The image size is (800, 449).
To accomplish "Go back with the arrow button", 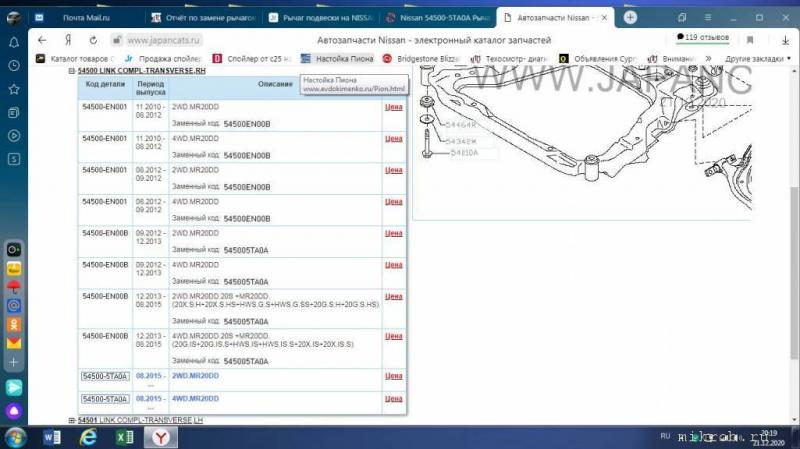I will (42, 40).
